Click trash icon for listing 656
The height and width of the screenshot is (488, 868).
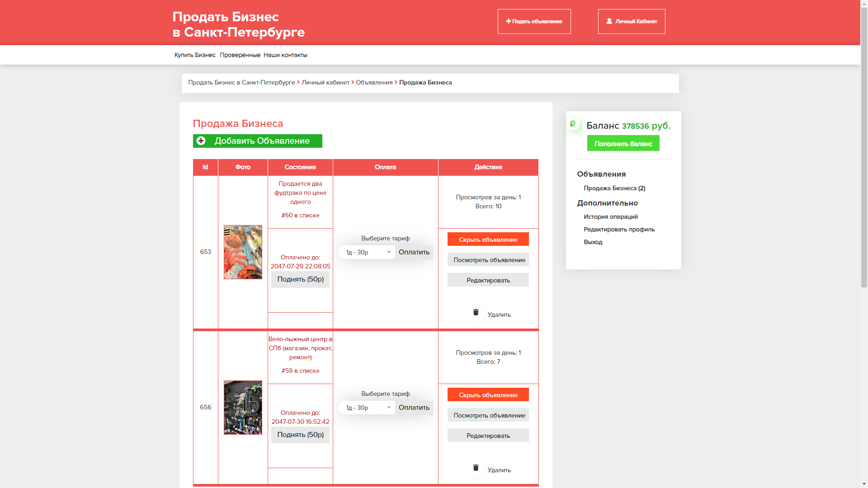click(x=476, y=468)
